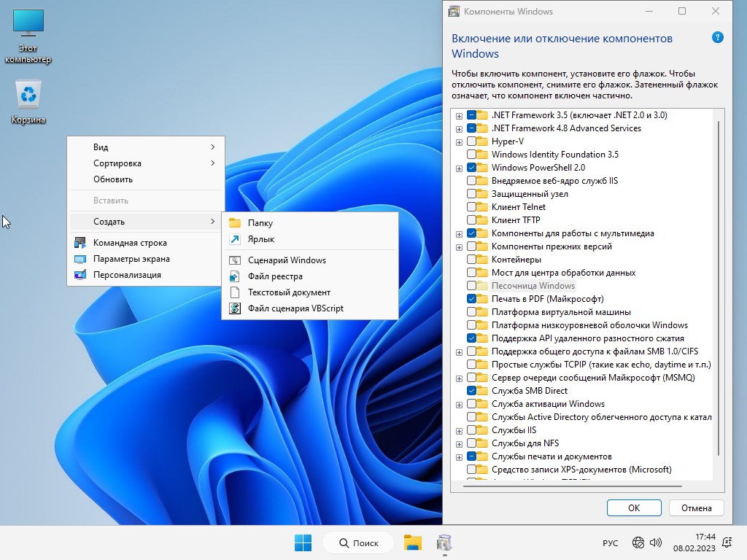Select 'Защищенный узел' in the list
This screenshot has height=560, width=747.
coord(530,194)
